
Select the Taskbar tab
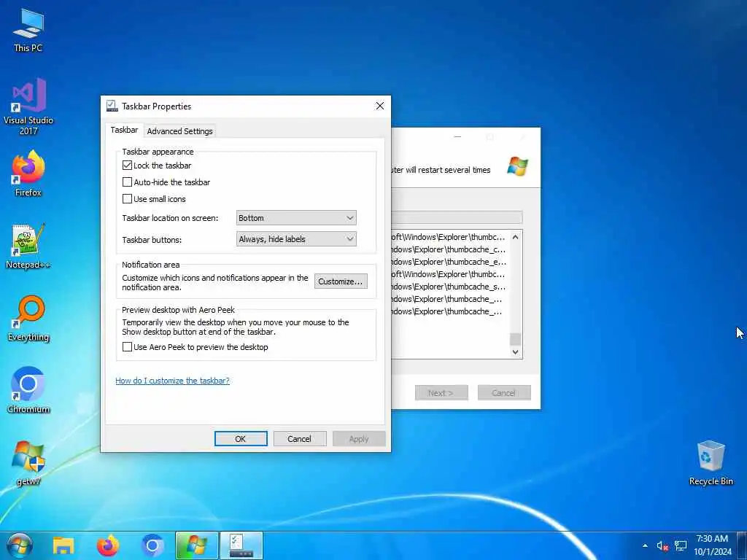point(124,130)
